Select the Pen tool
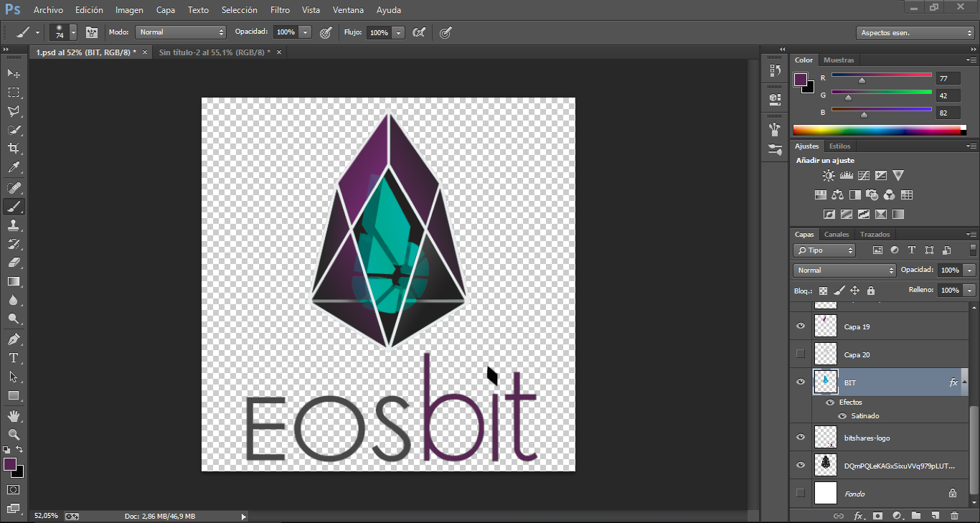 pos(14,339)
